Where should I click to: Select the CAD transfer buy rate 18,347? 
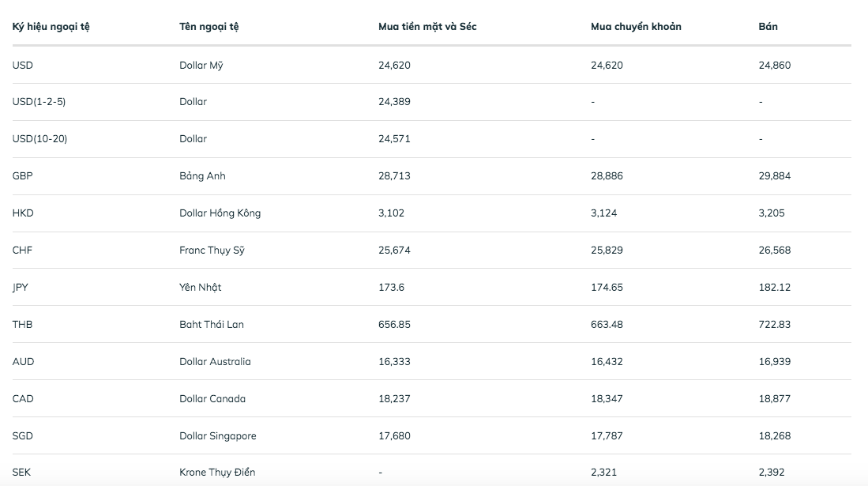point(607,399)
